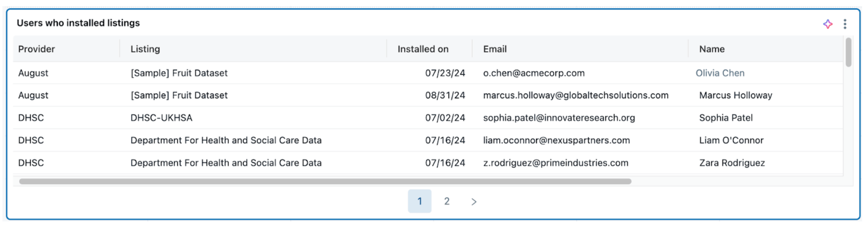Click page 1 pagination button
Viewport: 868px width, 226px height.
(419, 201)
